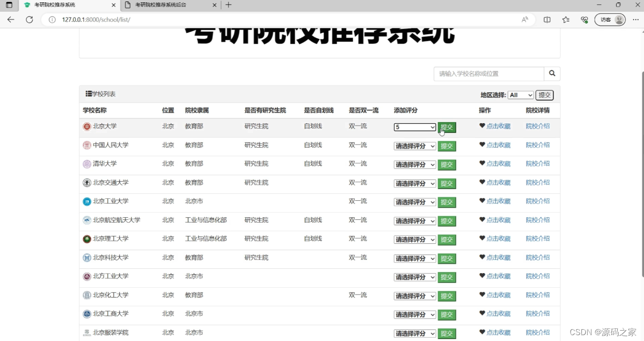This screenshot has width=644, height=341.
Task: Click the 北京理工大学 school logo
Action: pos(87,239)
